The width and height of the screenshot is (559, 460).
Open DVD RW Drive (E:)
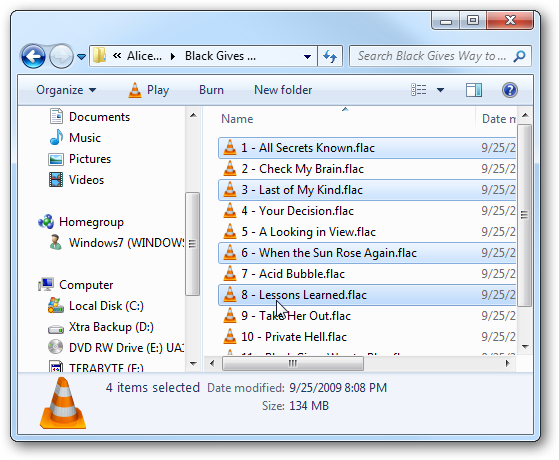[x=116, y=348]
